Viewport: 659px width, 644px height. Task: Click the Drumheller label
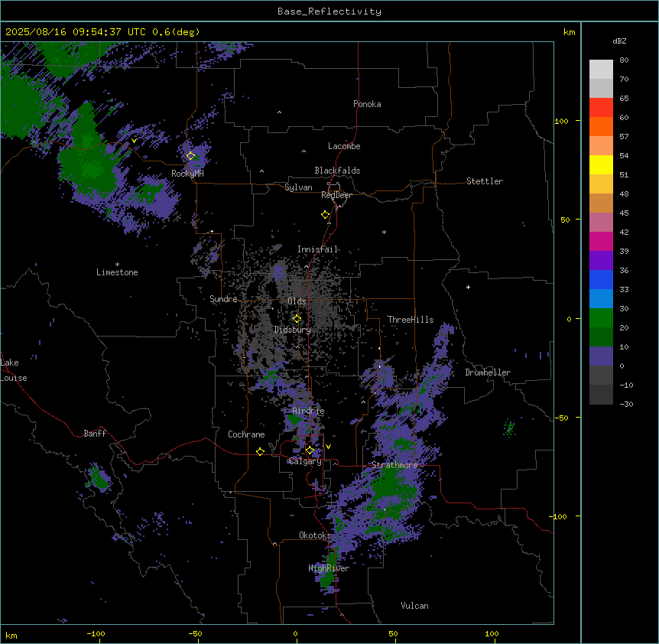[488, 372]
